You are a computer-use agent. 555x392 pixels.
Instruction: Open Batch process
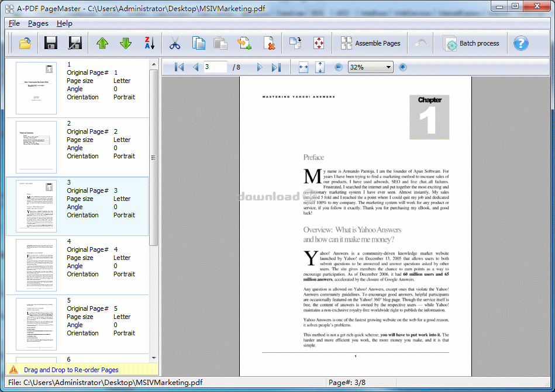[471, 43]
